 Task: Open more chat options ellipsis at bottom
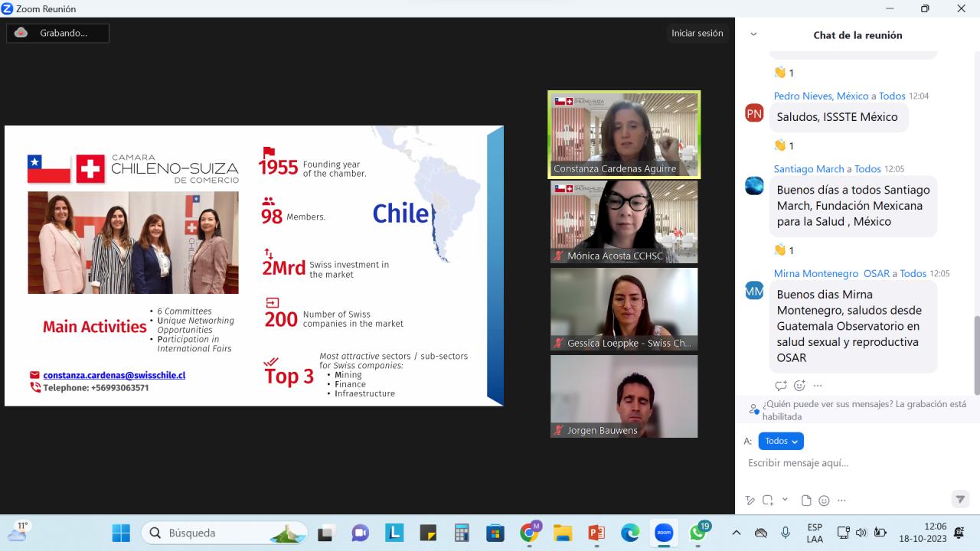tap(841, 500)
